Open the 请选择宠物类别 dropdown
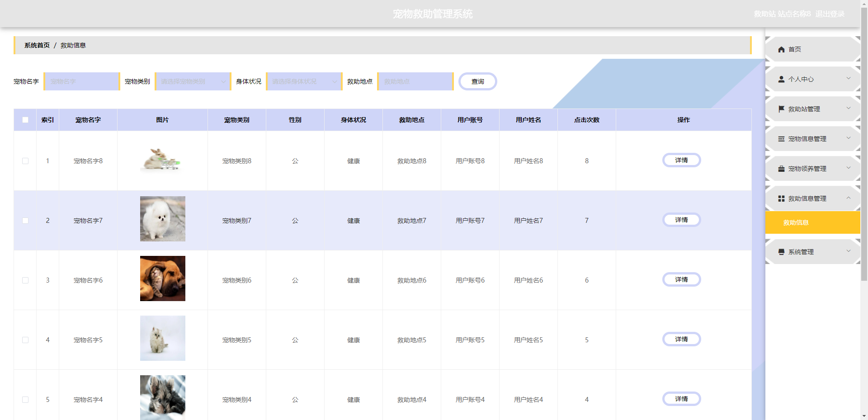This screenshot has height=420, width=868. 192,81
